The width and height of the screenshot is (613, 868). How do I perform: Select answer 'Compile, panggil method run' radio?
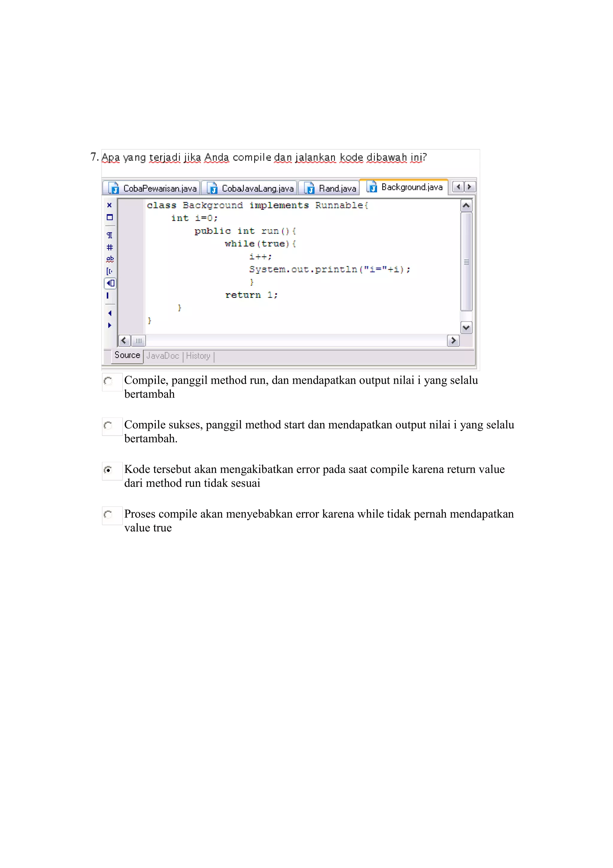click(x=108, y=381)
